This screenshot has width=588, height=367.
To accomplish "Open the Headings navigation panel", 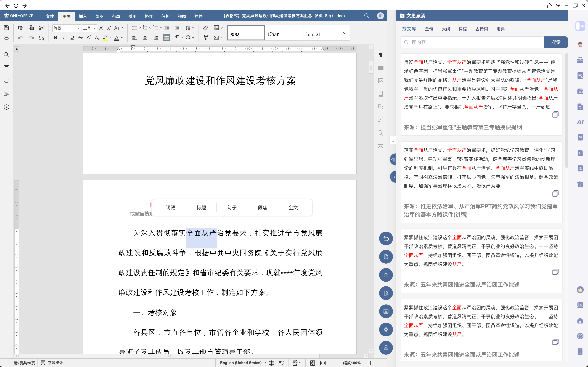I will 7,94.
